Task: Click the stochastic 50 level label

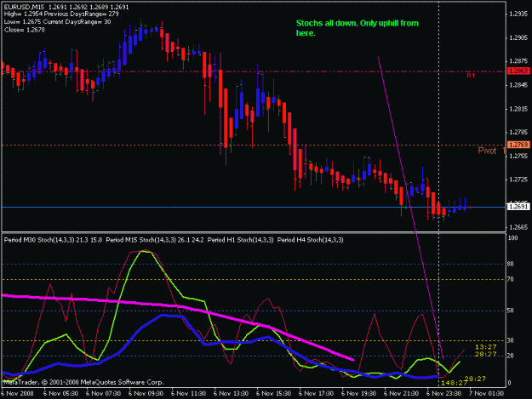Action: coord(511,311)
